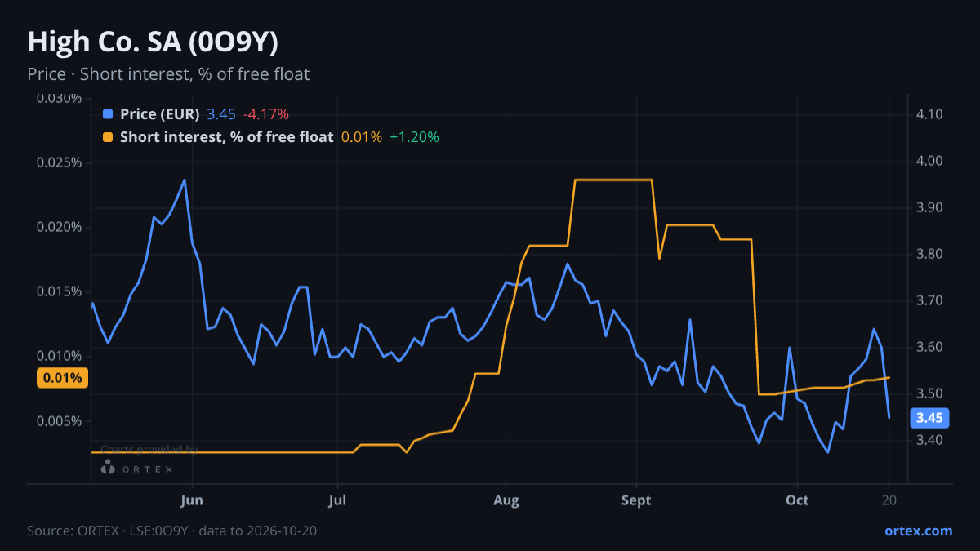Click the legend short interest value 0.01%
This screenshot has width=980, height=551.
click(x=362, y=137)
